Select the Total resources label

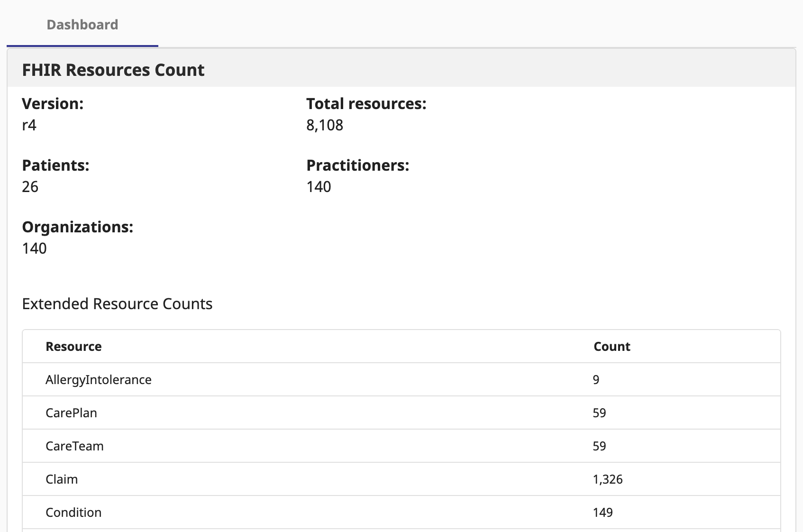(x=366, y=103)
